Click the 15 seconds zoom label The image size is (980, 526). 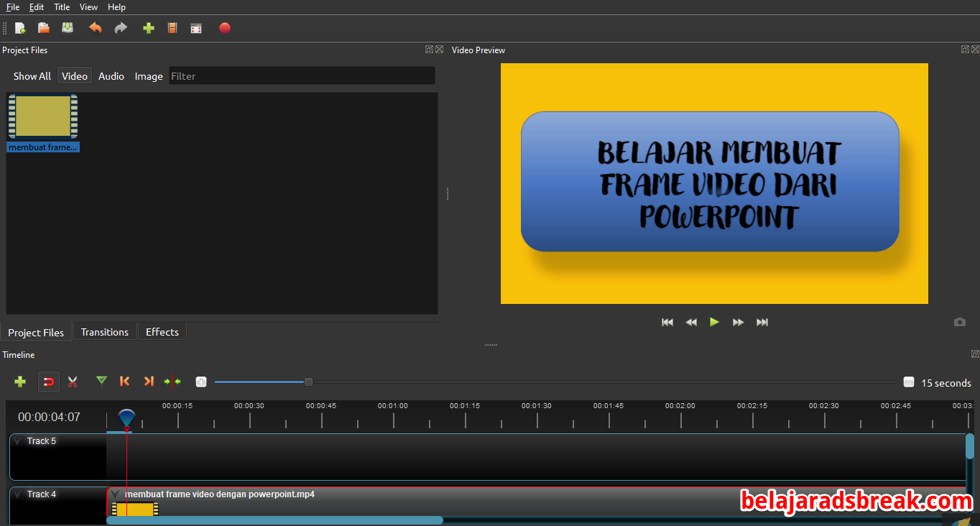[946, 383]
